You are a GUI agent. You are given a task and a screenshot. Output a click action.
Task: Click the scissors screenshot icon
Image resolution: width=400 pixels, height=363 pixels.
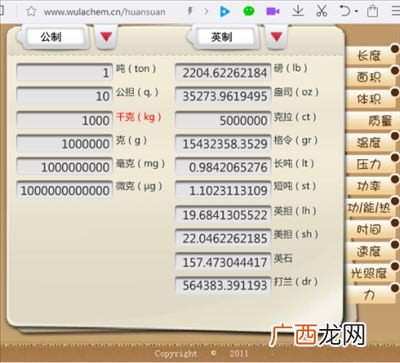click(322, 11)
